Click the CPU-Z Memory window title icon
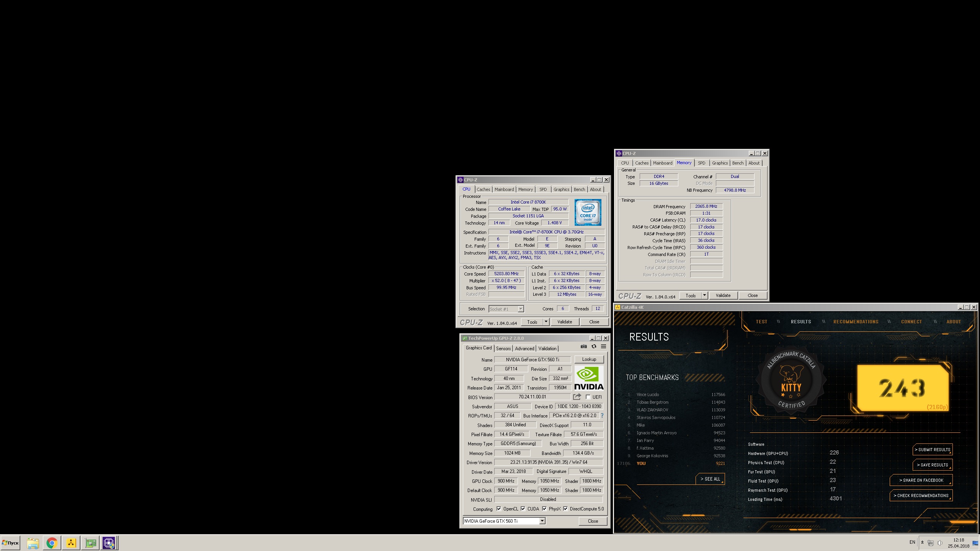 pos(619,153)
